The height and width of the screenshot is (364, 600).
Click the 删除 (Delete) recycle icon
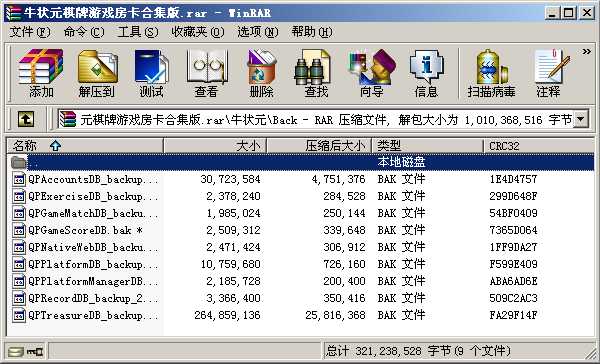pyautogui.click(x=261, y=73)
